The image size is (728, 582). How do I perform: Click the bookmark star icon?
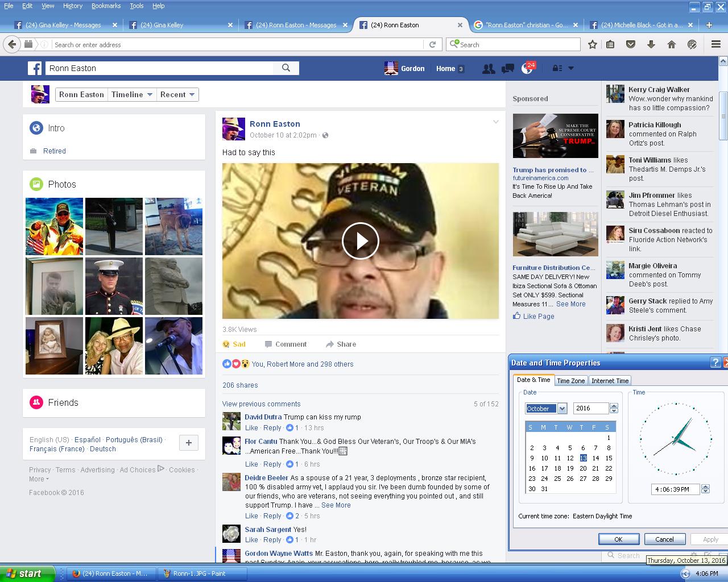tap(592, 44)
